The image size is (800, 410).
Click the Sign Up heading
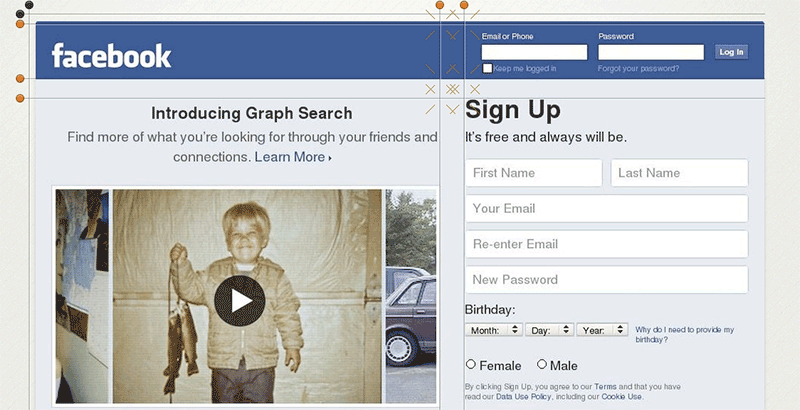(513, 110)
